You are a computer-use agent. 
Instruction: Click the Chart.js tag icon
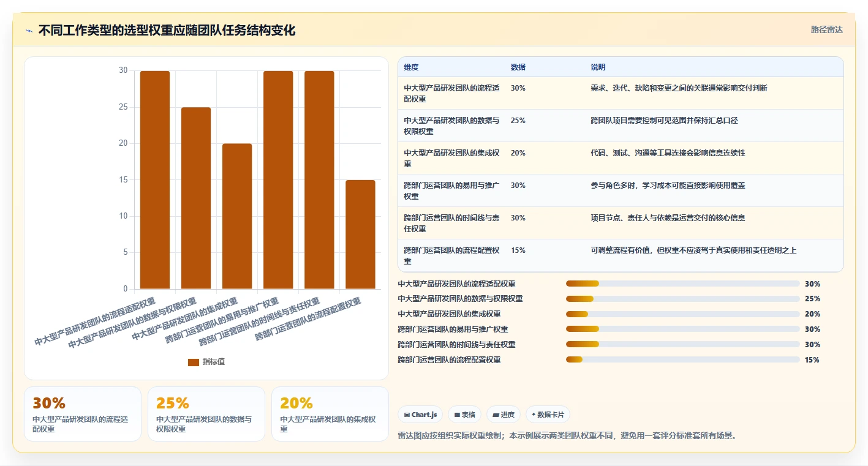(x=407, y=415)
